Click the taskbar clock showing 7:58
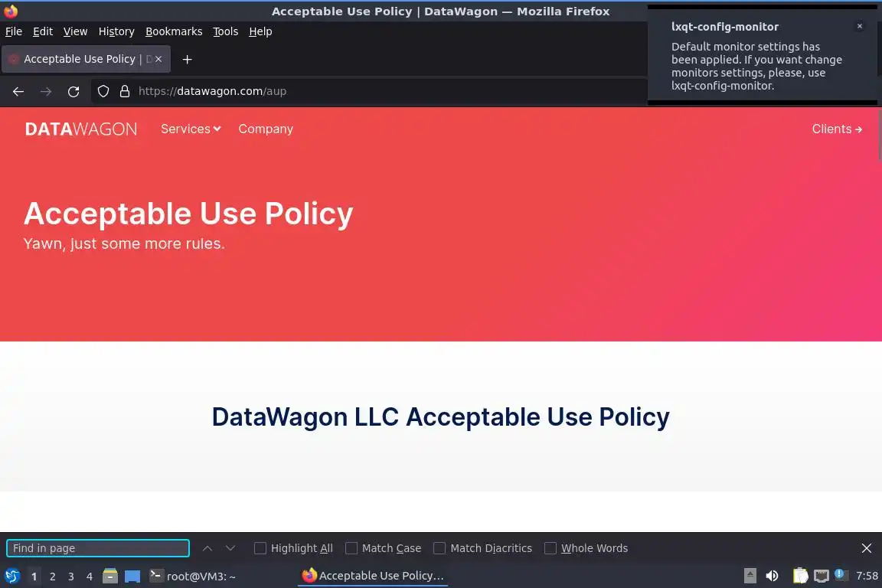 tap(866, 576)
